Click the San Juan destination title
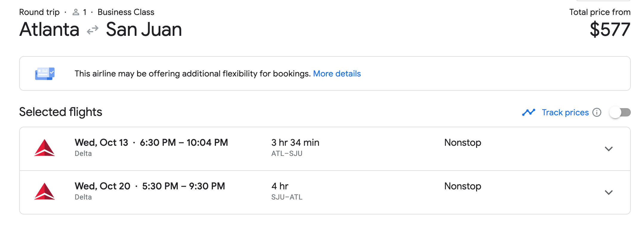The height and width of the screenshot is (227, 644). pyautogui.click(x=144, y=29)
